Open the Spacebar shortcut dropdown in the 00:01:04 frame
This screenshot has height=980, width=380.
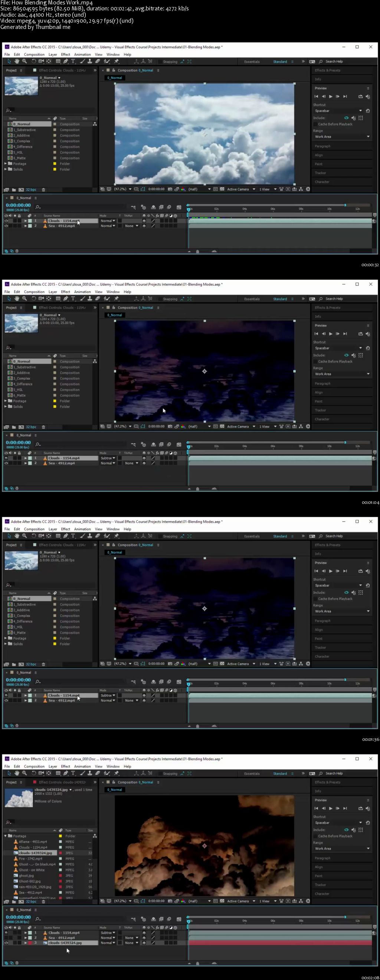click(338, 348)
